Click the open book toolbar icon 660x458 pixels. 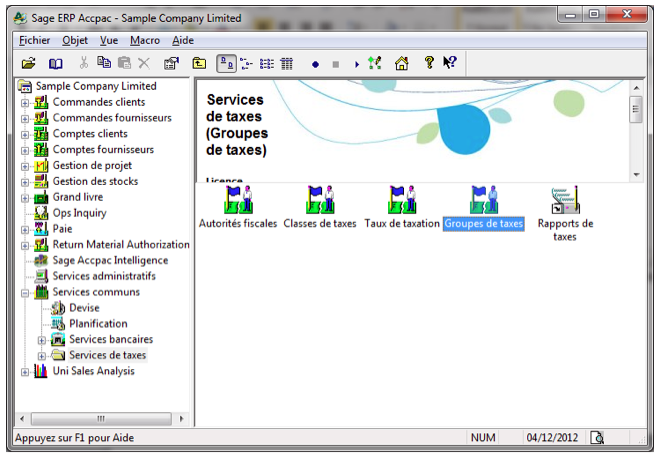point(56,64)
